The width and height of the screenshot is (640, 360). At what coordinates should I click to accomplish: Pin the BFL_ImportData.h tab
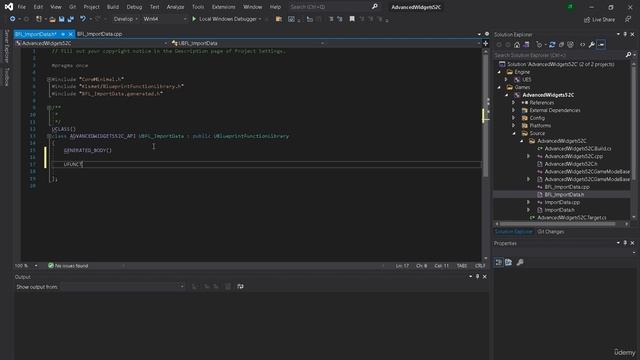click(x=63, y=34)
